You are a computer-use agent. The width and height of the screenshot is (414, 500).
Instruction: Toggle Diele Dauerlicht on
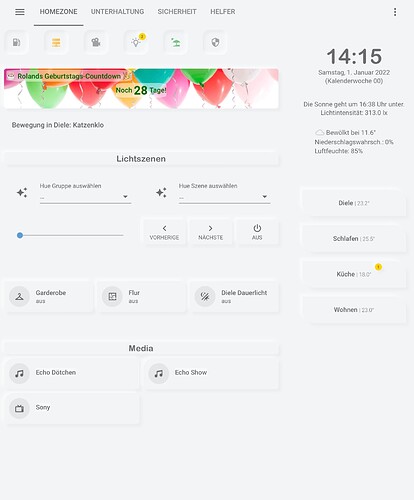point(234,296)
